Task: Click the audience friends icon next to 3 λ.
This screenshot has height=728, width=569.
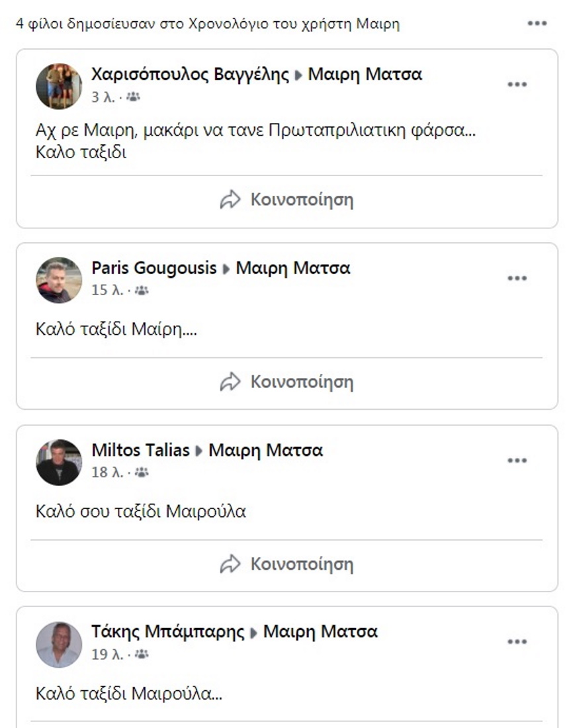Action: point(133,97)
